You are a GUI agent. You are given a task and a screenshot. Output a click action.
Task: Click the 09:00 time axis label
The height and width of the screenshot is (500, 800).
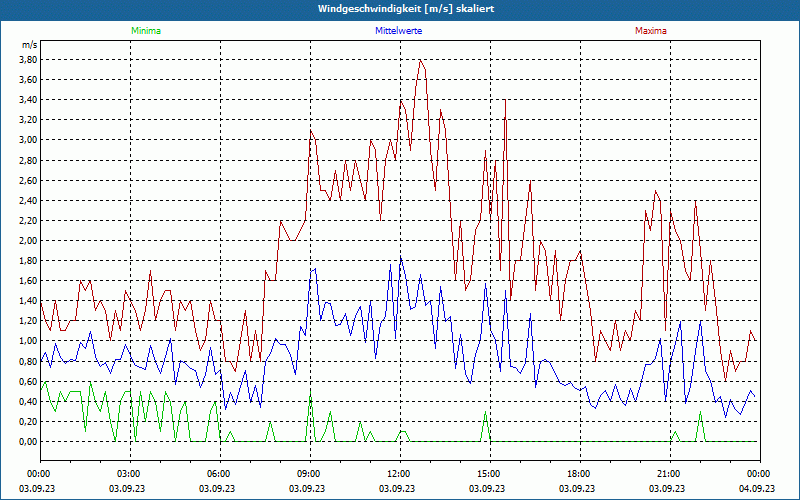pos(310,474)
